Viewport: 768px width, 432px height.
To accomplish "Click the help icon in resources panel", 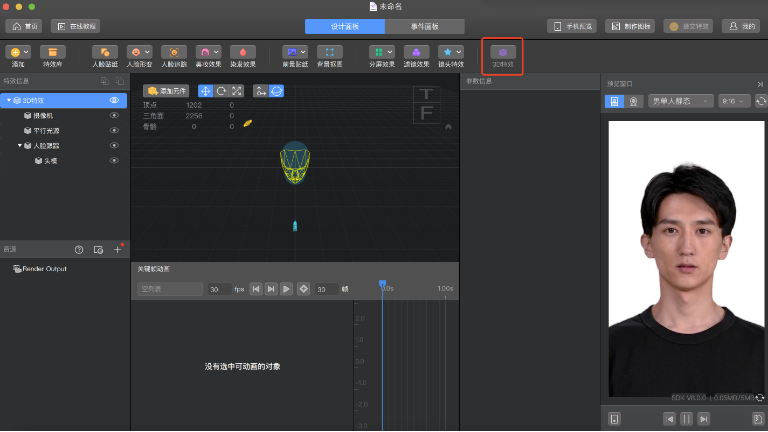I will coord(79,249).
